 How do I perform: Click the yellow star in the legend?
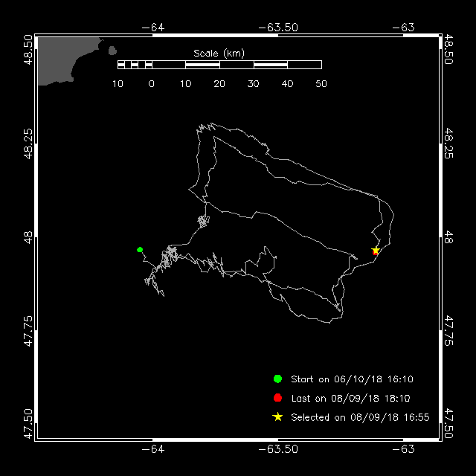click(x=277, y=416)
